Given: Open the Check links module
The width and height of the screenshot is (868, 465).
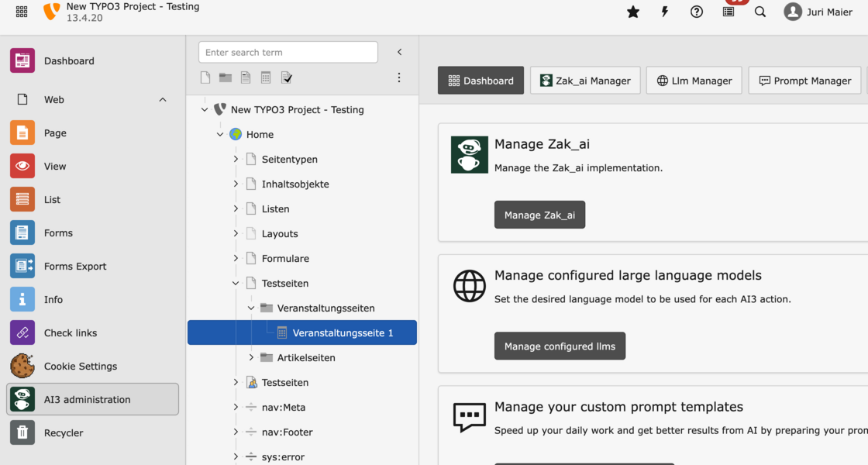Looking at the screenshot, I should [x=71, y=332].
